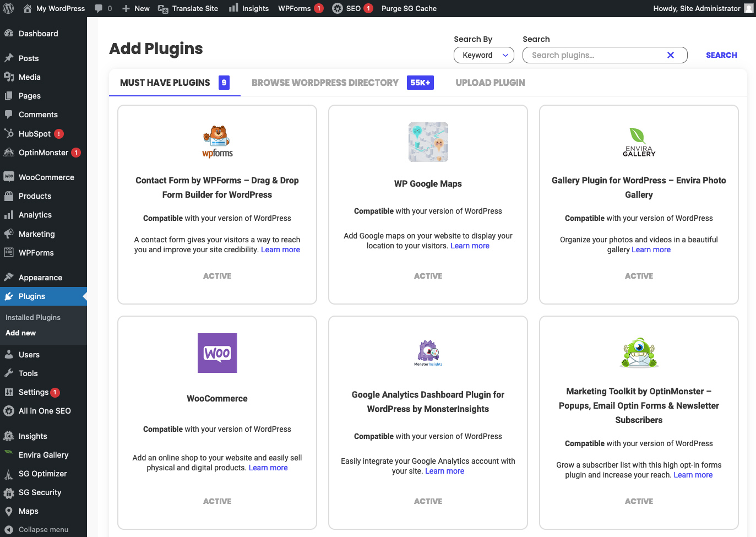Viewport: 756px width, 537px height.
Task: Open Insights bar-chart icon in admin bar
Action: click(x=233, y=8)
